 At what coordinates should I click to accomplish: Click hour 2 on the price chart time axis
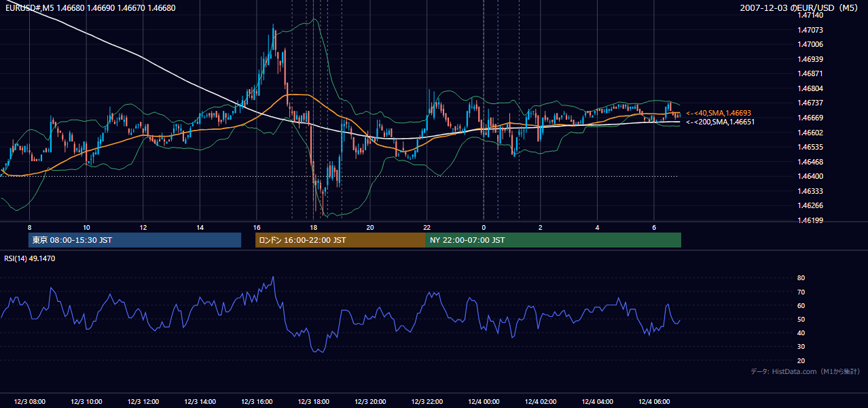(541, 227)
